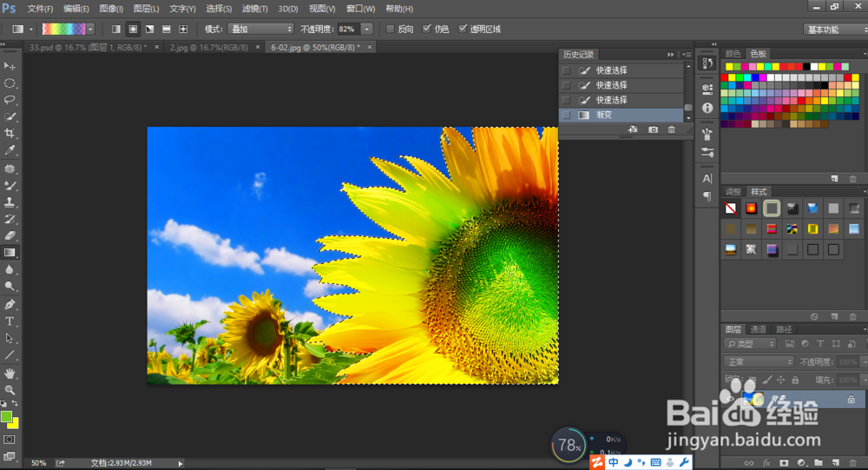Select the Quick Selection tool
The height and width of the screenshot is (470, 868).
point(10,117)
